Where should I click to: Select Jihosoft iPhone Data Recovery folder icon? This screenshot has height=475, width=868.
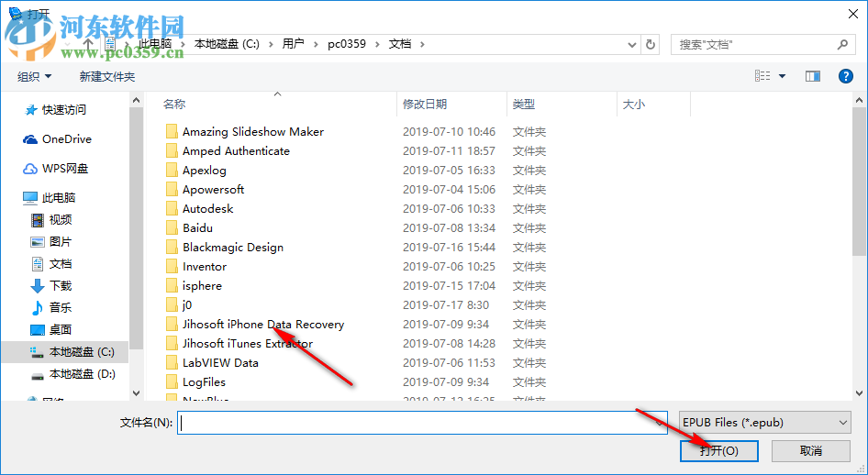[172, 325]
